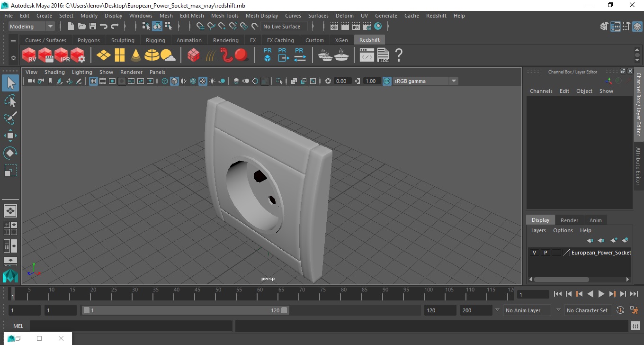The height and width of the screenshot is (345, 644).
Task: Save the scene with disk icon
Action: [93, 27]
